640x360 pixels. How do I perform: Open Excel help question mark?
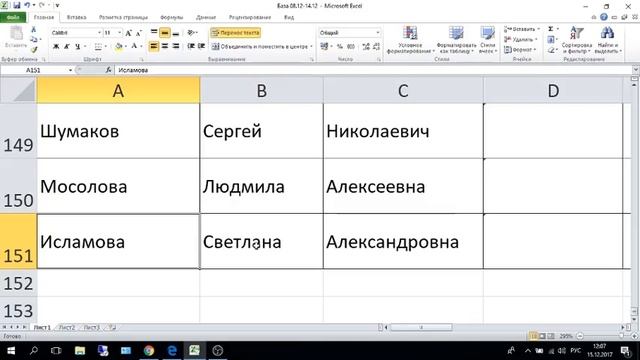click(604, 17)
